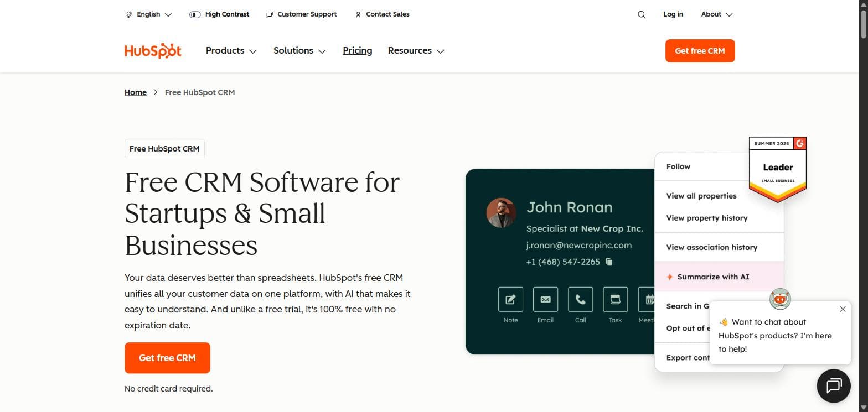Open the chat widget bubble icon
This screenshot has width=868, height=412.
[834, 385]
